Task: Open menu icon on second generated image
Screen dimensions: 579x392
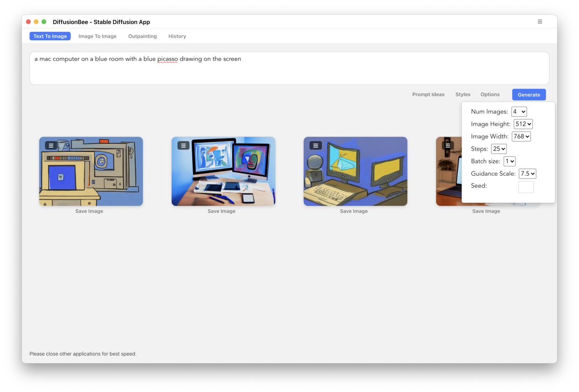Action: pyautogui.click(x=183, y=146)
